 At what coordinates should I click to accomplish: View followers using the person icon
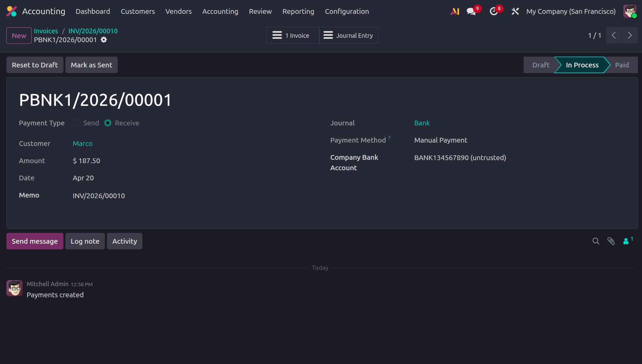[x=626, y=241]
